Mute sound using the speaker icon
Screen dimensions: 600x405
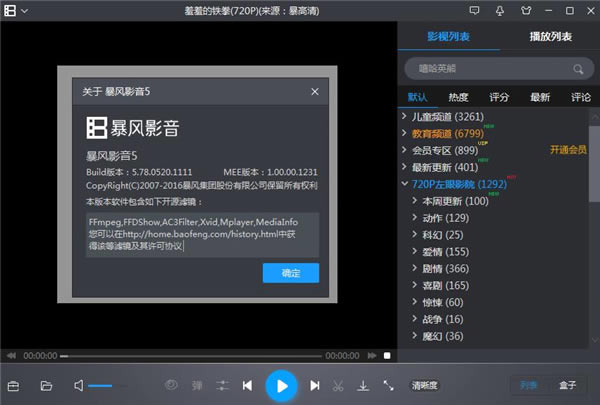tap(78, 385)
